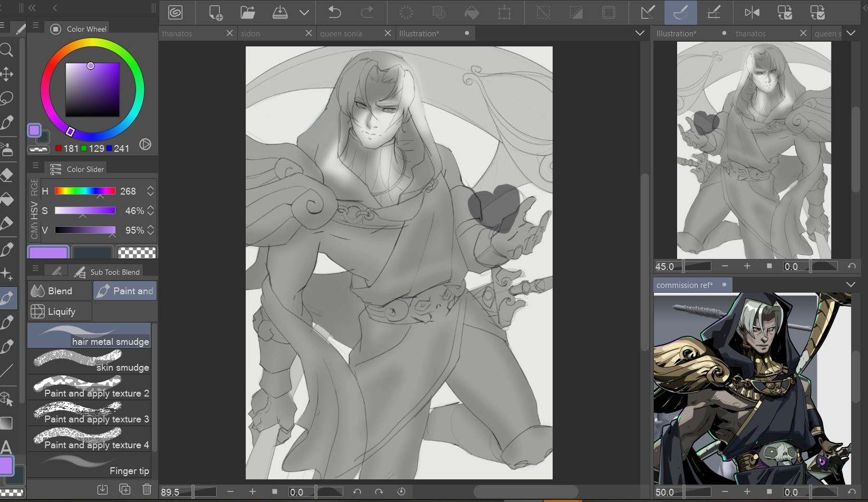Adjust the Saturation slider
868x502 pixels.
[x=85, y=210]
